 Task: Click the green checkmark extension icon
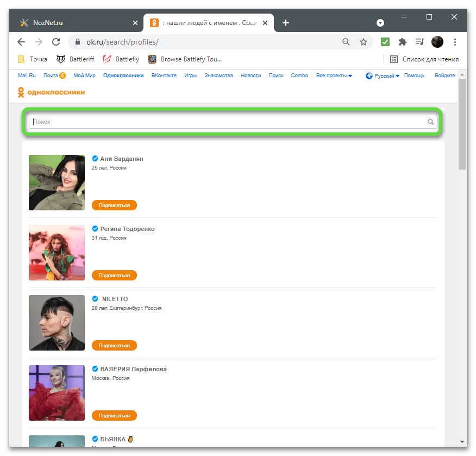tap(385, 42)
